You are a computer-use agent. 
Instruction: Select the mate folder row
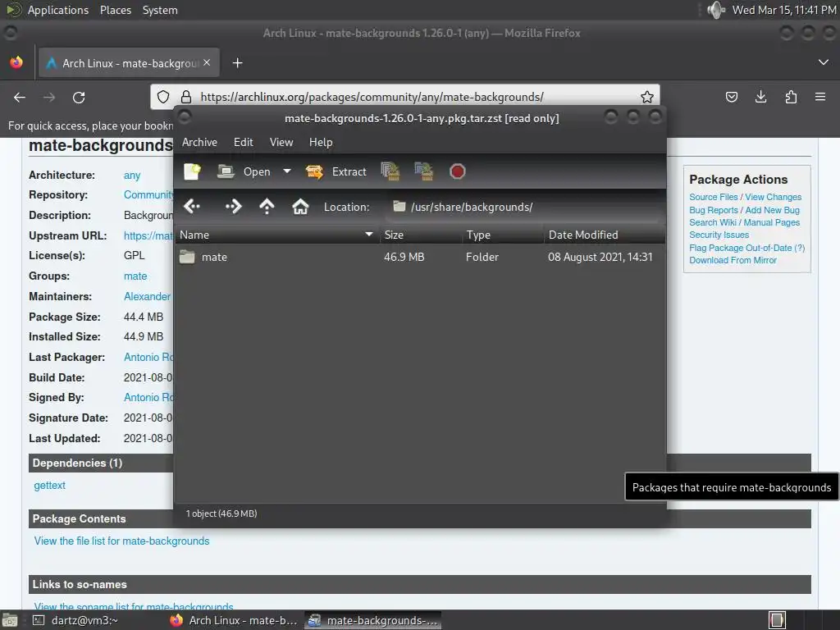[x=420, y=257]
